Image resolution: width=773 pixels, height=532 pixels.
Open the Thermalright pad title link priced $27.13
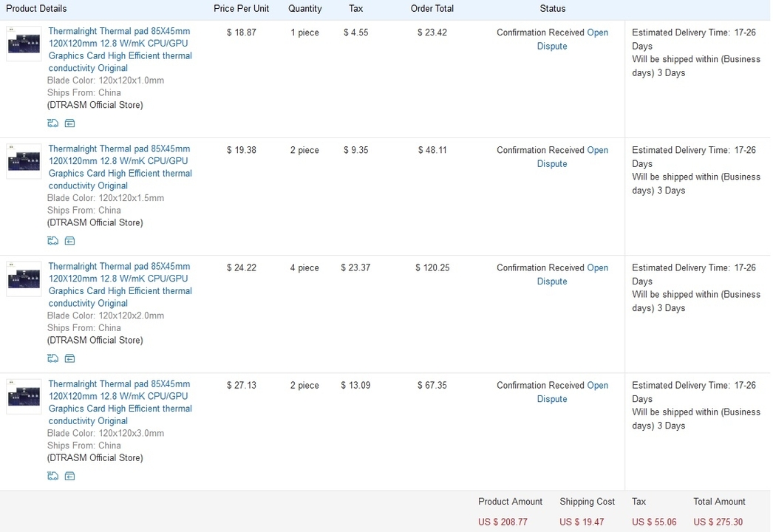point(120,402)
